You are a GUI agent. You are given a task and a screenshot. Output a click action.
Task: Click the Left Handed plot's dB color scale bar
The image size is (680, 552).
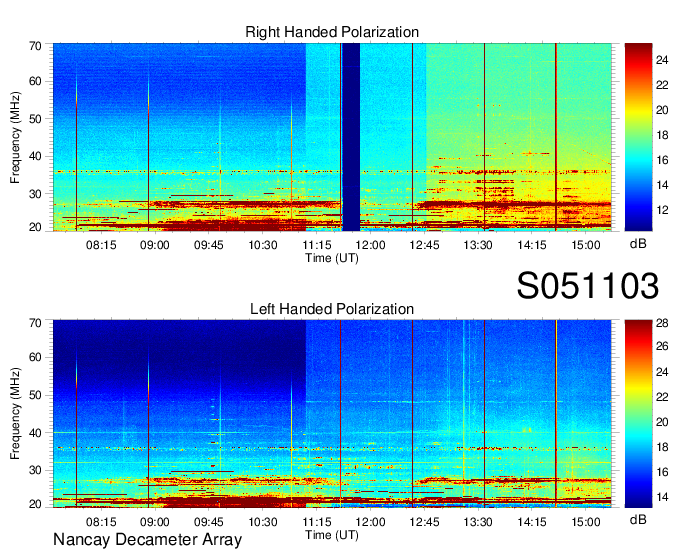(638, 414)
